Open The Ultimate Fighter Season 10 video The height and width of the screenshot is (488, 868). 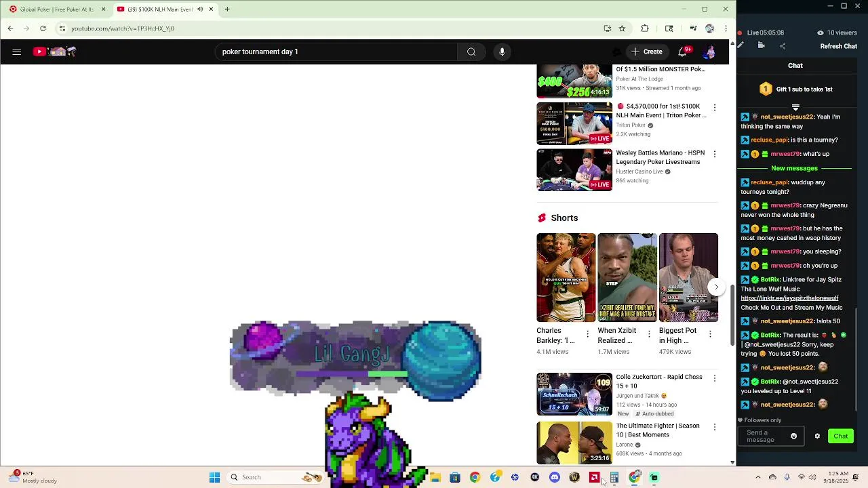click(658, 430)
